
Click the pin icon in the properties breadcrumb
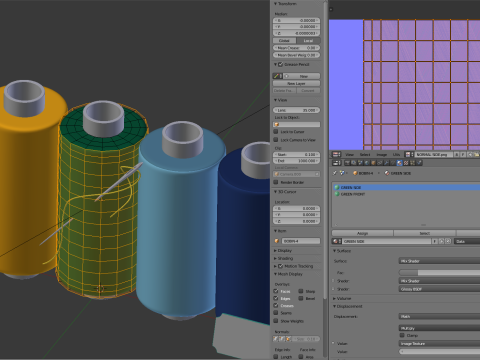click(335, 173)
